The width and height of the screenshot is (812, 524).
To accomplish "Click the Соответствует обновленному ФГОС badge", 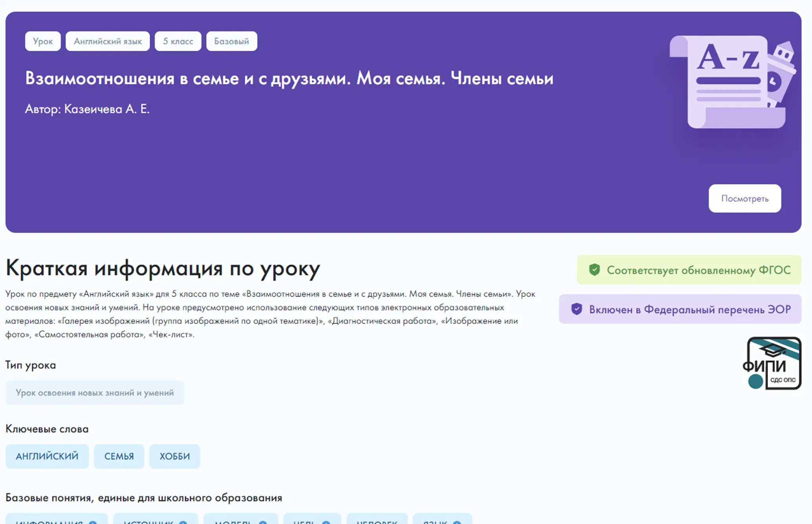I will coord(689,270).
